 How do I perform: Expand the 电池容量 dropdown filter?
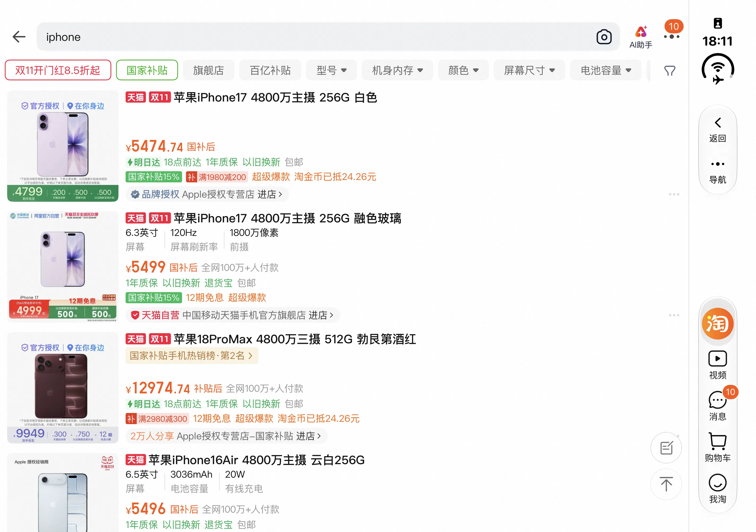[605, 70]
